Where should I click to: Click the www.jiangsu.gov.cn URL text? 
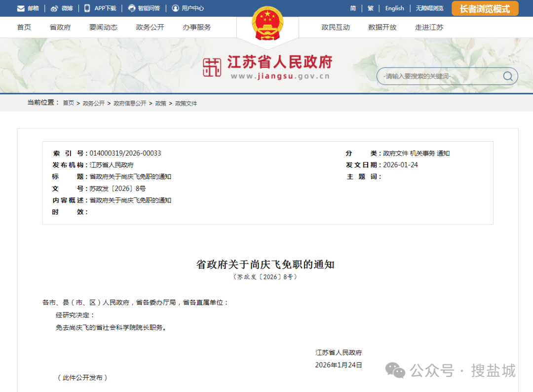point(280,76)
